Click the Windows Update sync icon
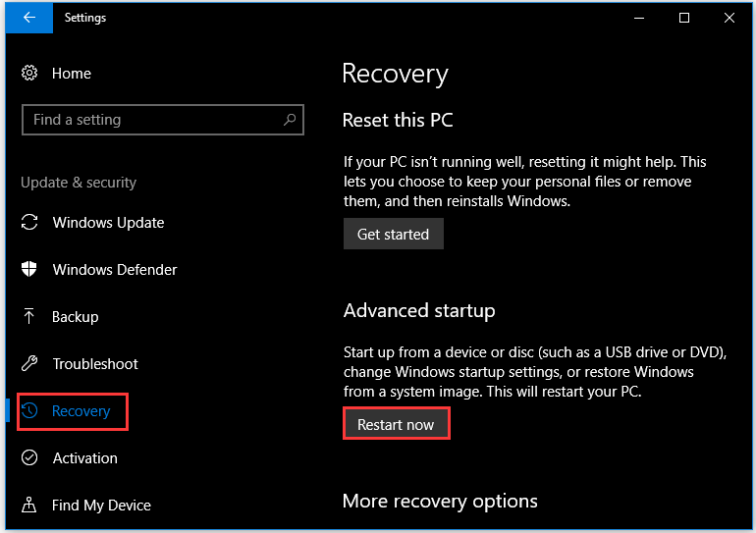 tap(29, 222)
